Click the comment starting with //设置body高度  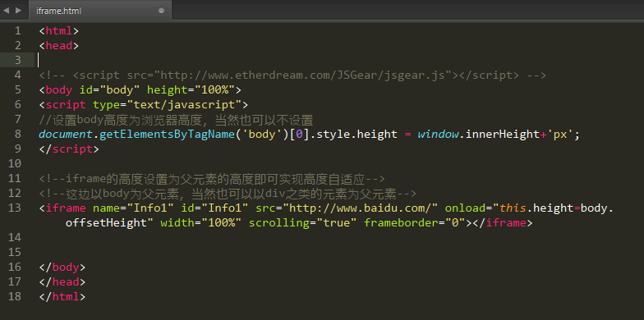click(176, 120)
